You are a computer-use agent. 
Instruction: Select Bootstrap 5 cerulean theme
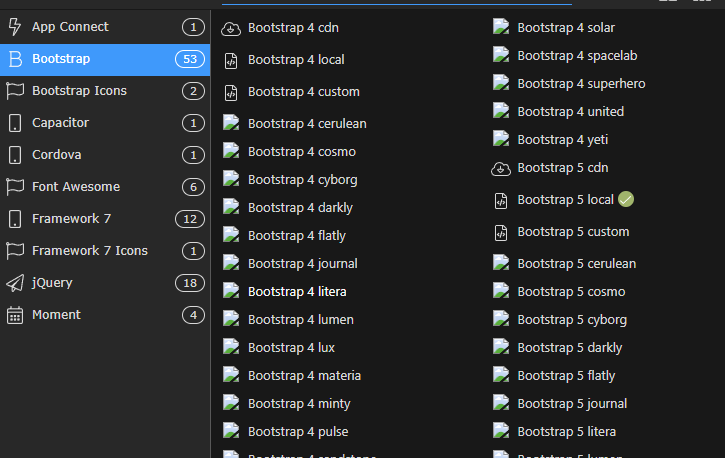pos(577,263)
